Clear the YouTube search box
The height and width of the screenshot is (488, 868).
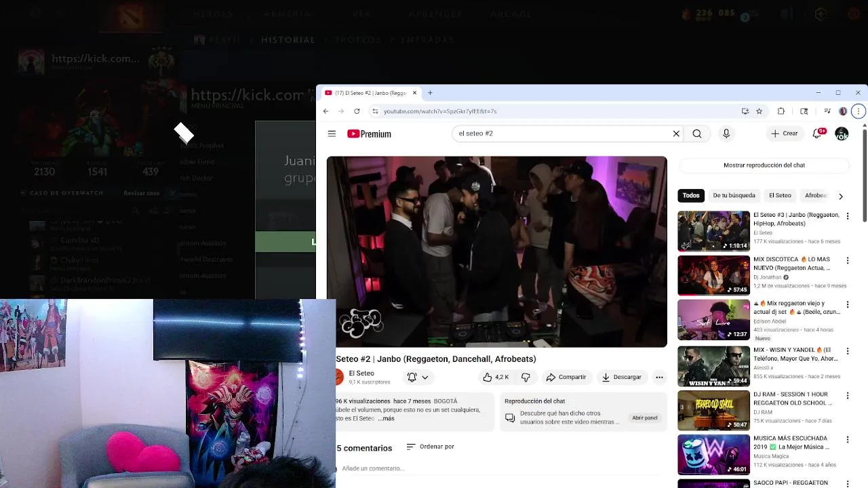tap(676, 134)
